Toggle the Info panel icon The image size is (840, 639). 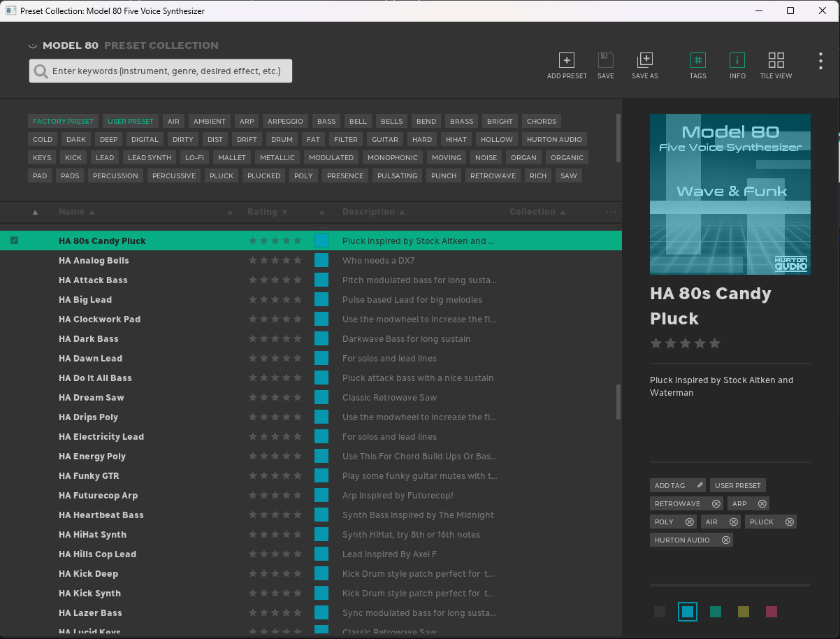[737, 60]
